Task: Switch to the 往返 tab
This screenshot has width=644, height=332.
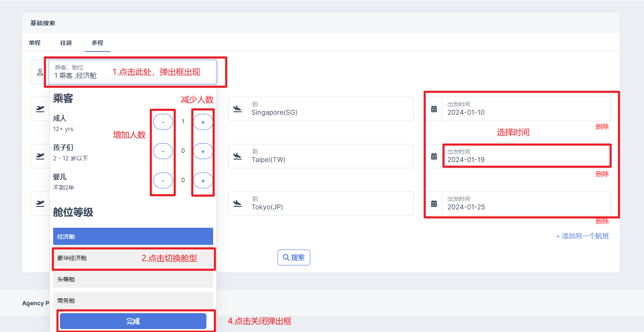Action: pos(66,43)
